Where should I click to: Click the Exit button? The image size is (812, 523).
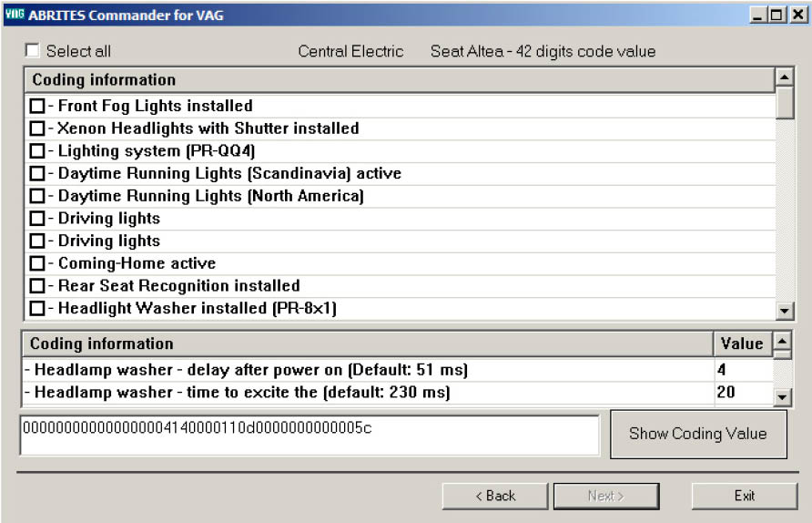745,496
